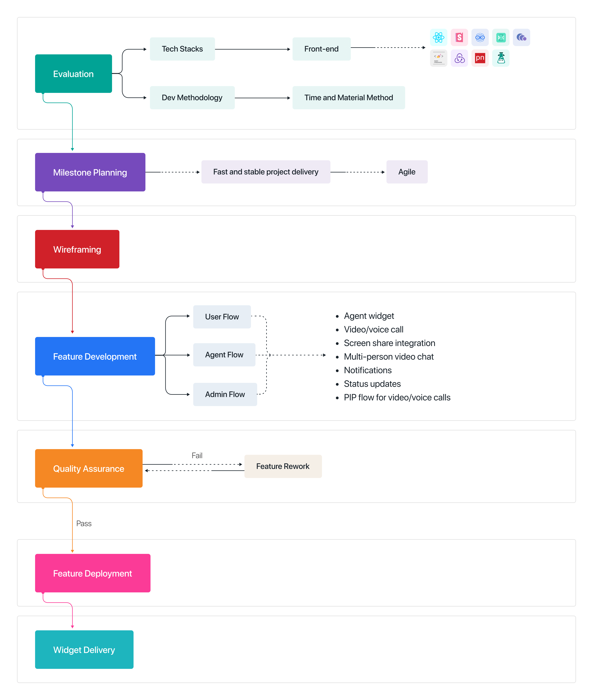The height and width of the screenshot is (700, 593).
Task: Click the React atom logo icon
Action: coord(438,37)
